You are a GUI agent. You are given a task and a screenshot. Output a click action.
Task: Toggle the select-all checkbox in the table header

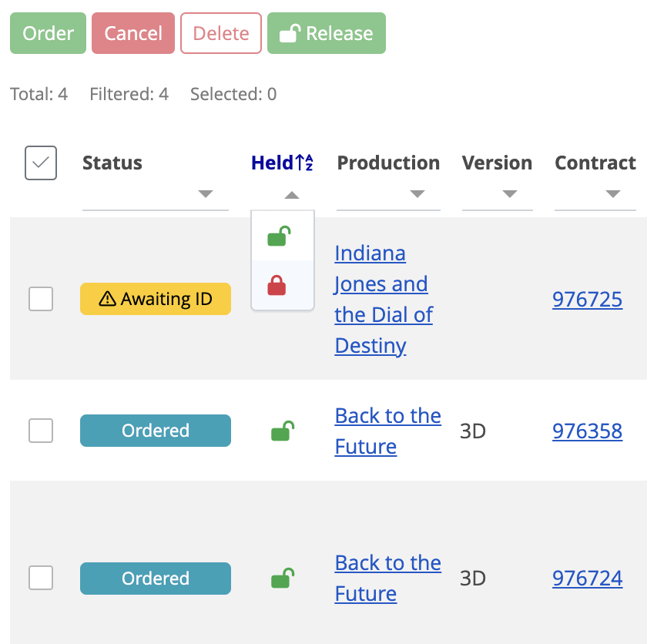pos(41,163)
